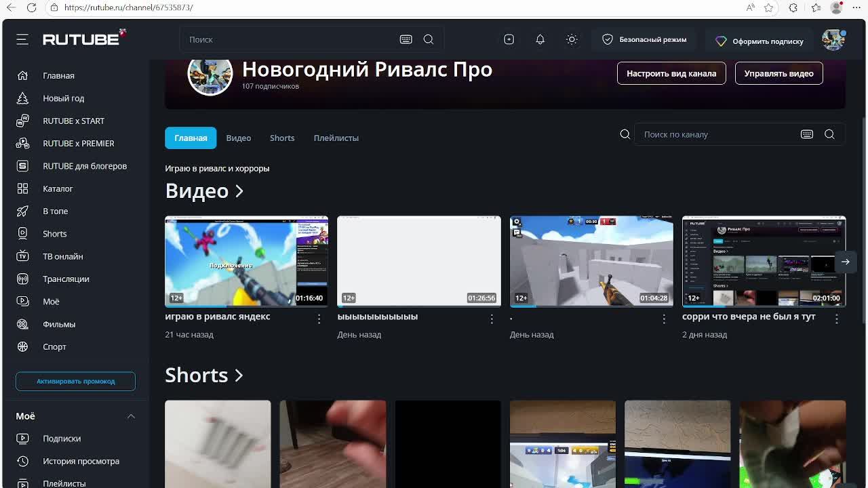868x488 pixels.
Task: Click the main search magnifier icon
Action: point(429,39)
